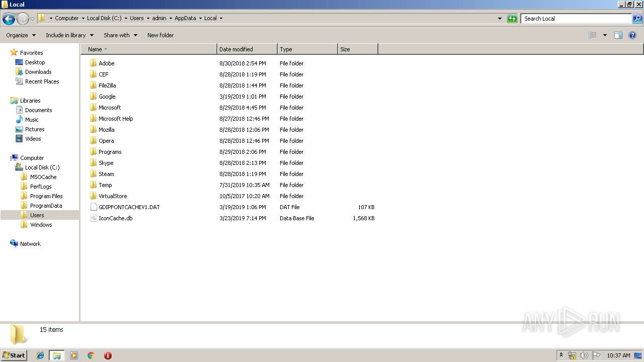The height and width of the screenshot is (362, 644).
Task: Select the Mozilla folder
Action: [102, 130]
